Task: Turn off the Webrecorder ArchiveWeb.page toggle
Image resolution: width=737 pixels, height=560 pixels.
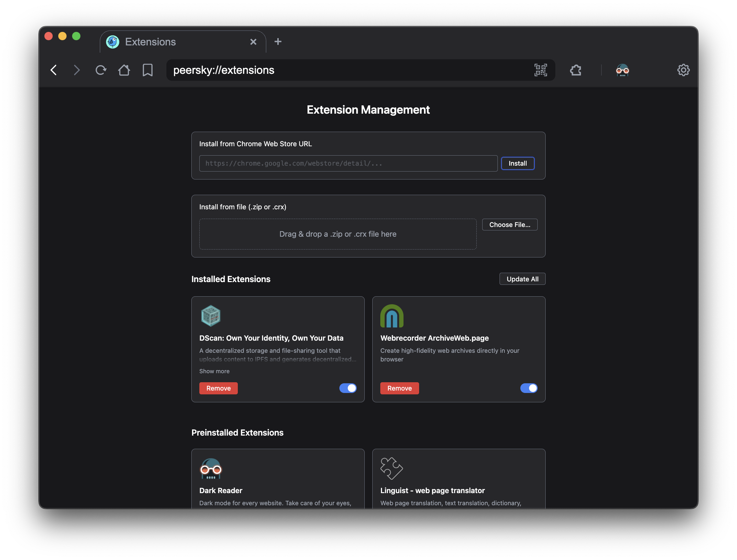Action: coord(529,388)
